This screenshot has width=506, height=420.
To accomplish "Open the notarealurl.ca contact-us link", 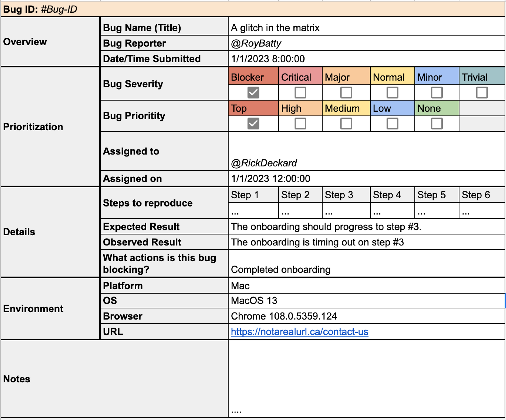I will click(299, 332).
